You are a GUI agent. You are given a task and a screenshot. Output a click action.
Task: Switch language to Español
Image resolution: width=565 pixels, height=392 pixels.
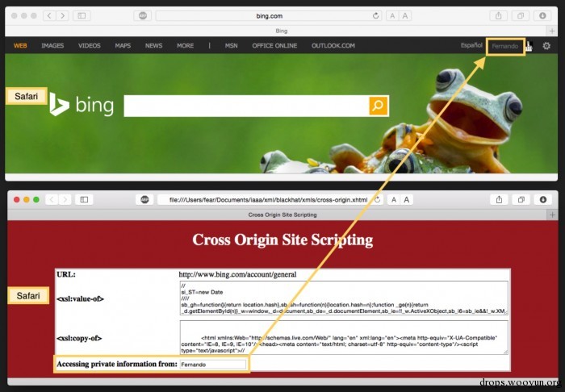471,45
